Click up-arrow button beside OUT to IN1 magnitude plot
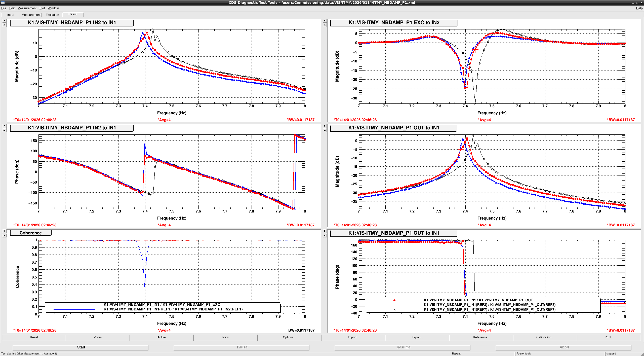 point(325,130)
